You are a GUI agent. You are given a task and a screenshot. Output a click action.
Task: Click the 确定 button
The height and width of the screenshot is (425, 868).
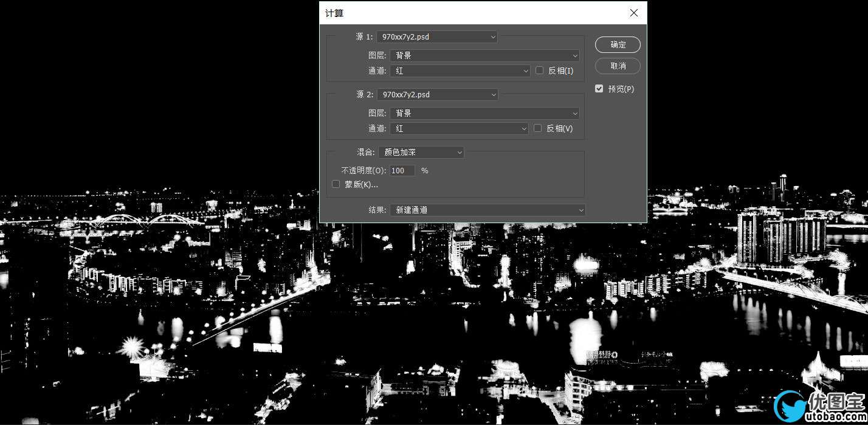click(x=618, y=44)
